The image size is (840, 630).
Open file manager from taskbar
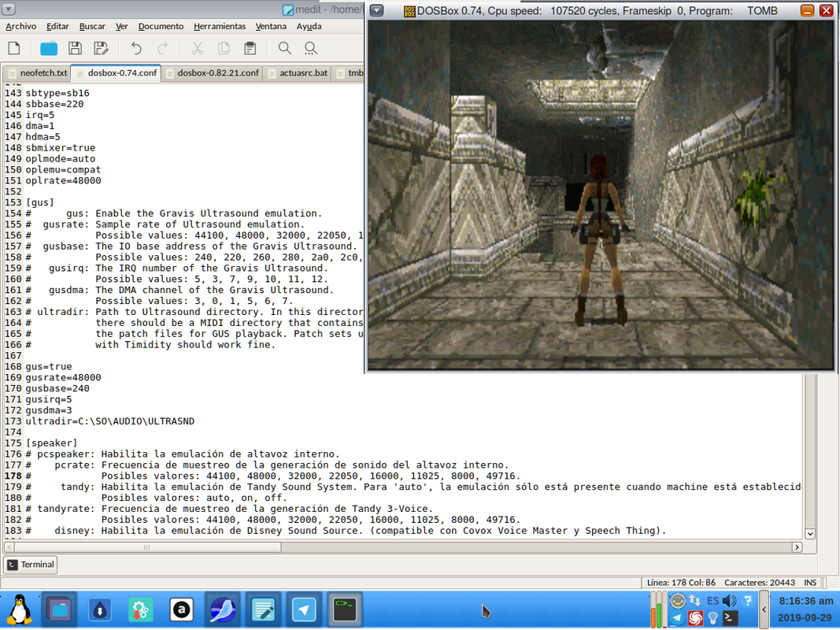point(59,610)
